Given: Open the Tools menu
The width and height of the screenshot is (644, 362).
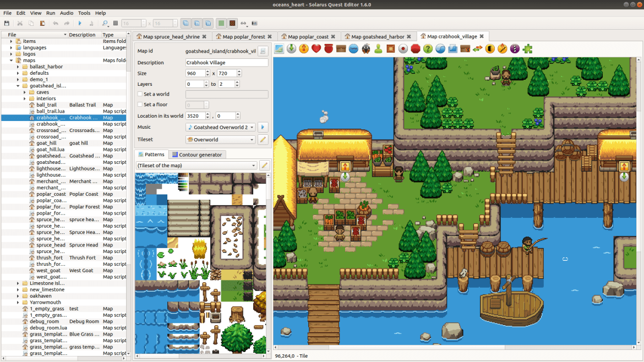Looking at the screenshot, I should click(84, 13).
